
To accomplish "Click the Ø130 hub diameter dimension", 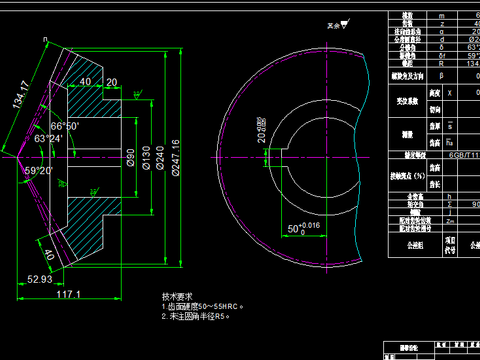I will [x=146, y=157].
